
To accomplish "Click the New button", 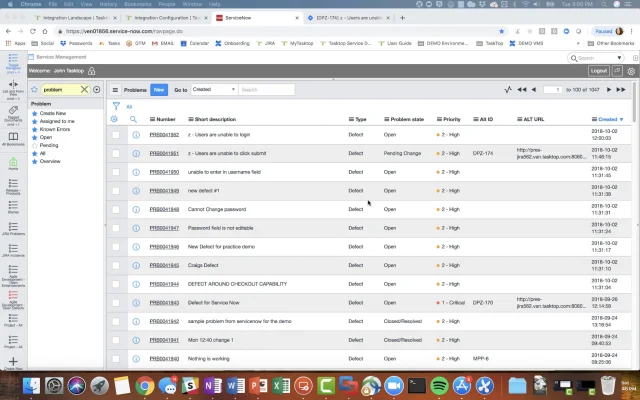I will pyautogui.click(x=159, y=90).
